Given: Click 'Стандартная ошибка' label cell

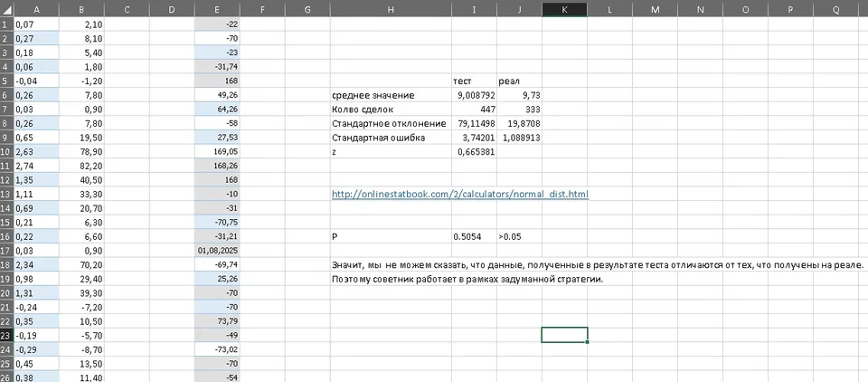Looking at the screenshot, I should click(x=392, y=138).
